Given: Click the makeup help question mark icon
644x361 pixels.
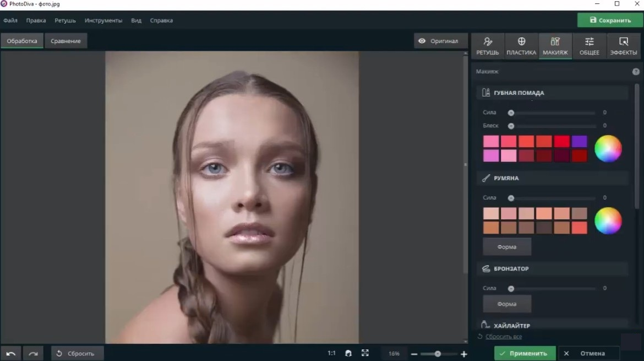Looking at the screenshot, I should (x=636, y=72).
